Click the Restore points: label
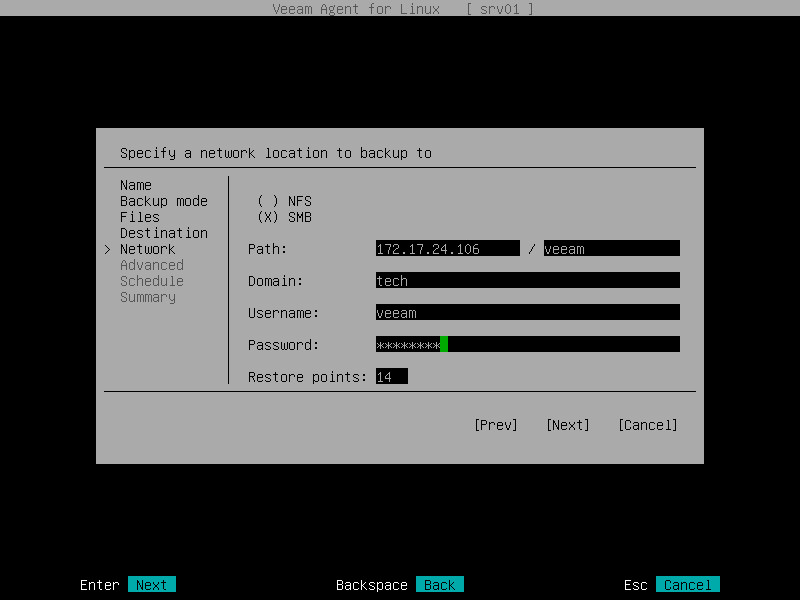This screenshot has height=600, width=800. pyautogui.click(x=307, y=377)
